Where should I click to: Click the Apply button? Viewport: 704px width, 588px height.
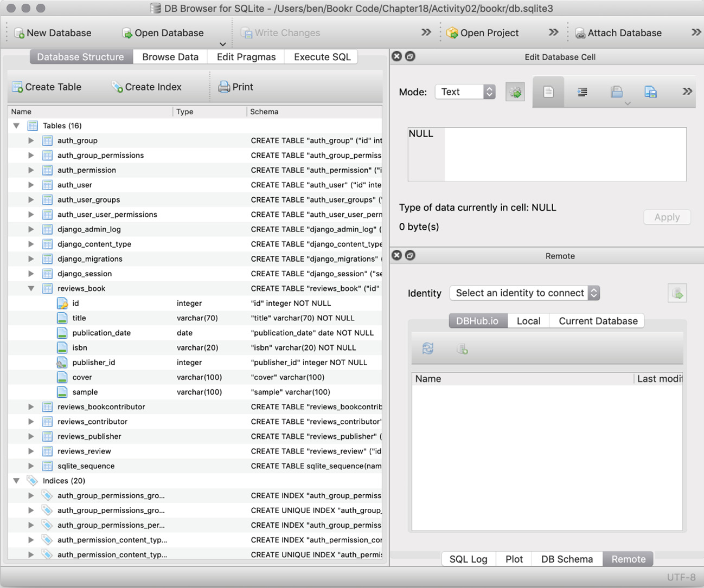point(667,217)
